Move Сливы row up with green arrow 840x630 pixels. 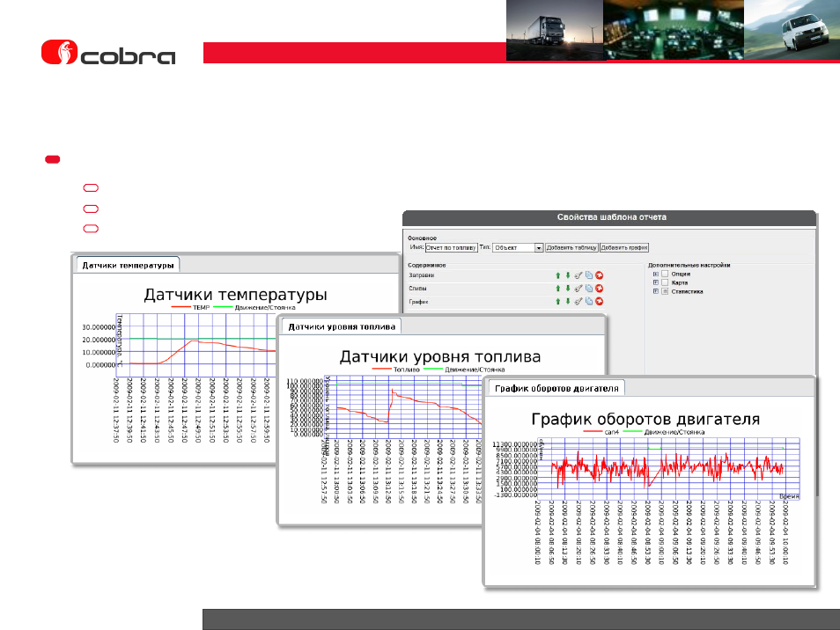[557, 289]
